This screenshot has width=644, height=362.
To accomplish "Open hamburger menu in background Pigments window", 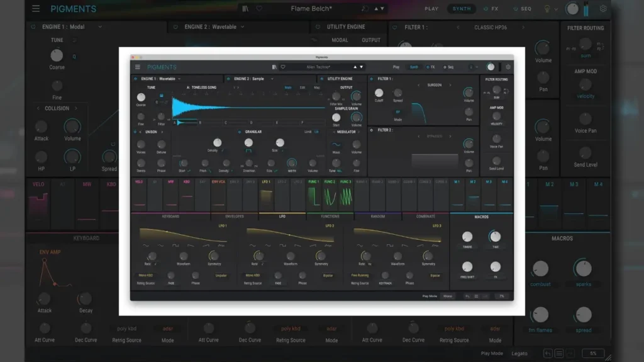I will pyautogui.click(x=36, y=9).
